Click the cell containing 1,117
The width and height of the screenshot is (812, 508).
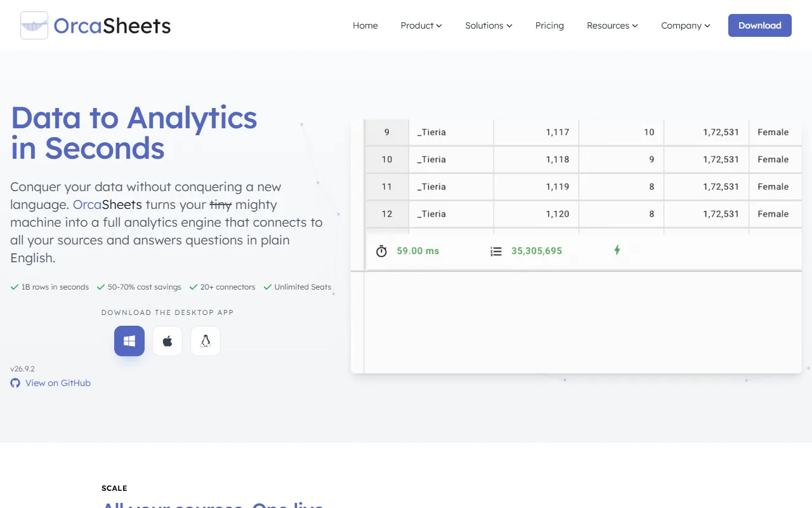(536, 132)
